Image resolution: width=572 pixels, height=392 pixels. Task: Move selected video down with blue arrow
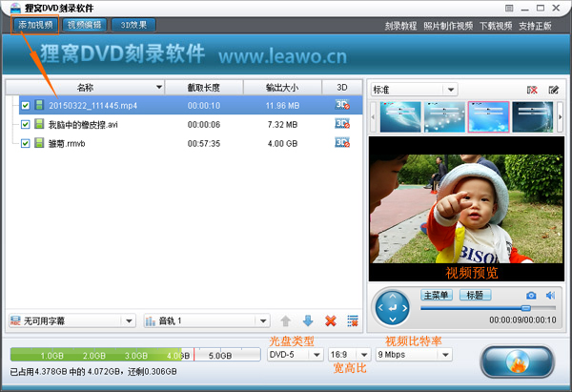tap(308, 320)
